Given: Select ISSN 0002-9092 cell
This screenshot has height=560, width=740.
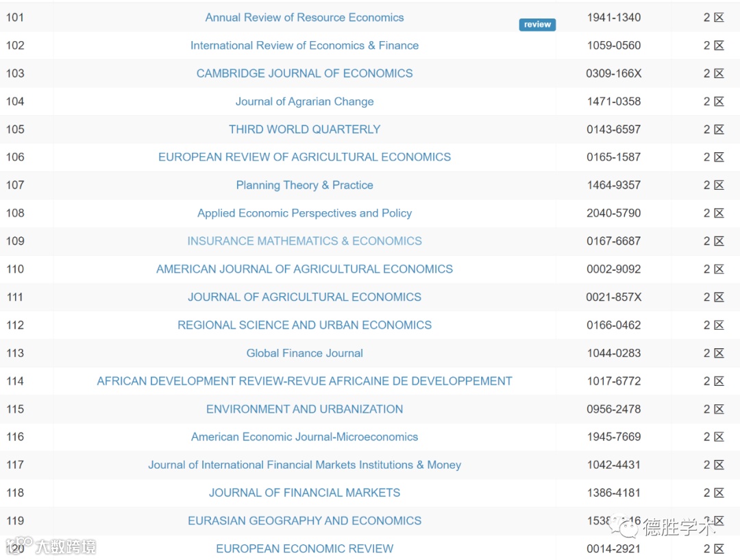Looking at the screenshot, I should point(613,269).
